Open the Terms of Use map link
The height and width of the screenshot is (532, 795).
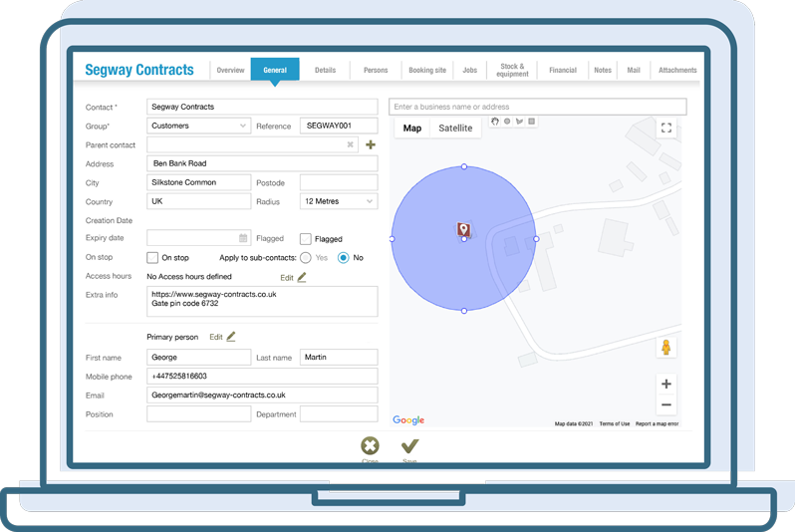615,423
